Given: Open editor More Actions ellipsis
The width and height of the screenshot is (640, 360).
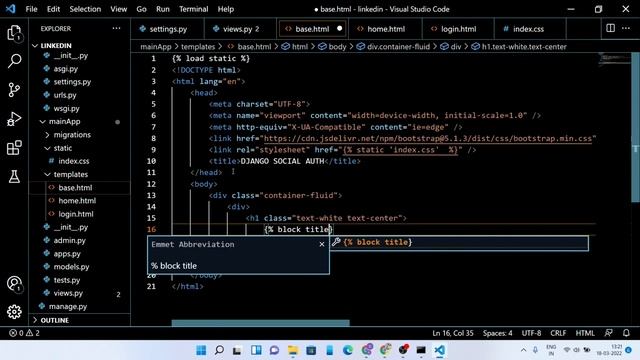Looking at the screenshot, I should coord(626,28).
